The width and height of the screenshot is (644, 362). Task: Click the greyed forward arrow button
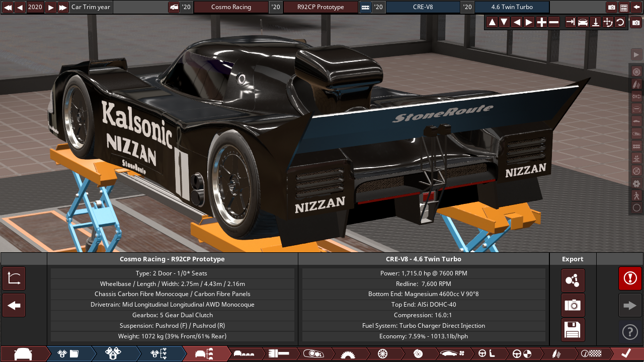[x=630, y=305]
